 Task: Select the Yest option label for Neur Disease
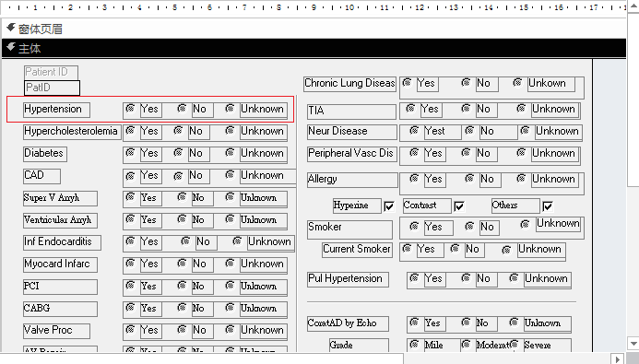coord(443,132)
